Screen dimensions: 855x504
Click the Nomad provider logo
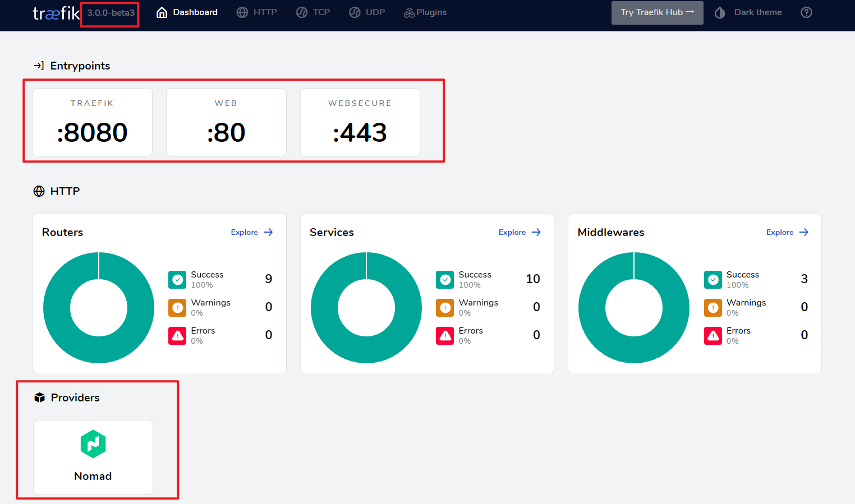click(93, 444)
